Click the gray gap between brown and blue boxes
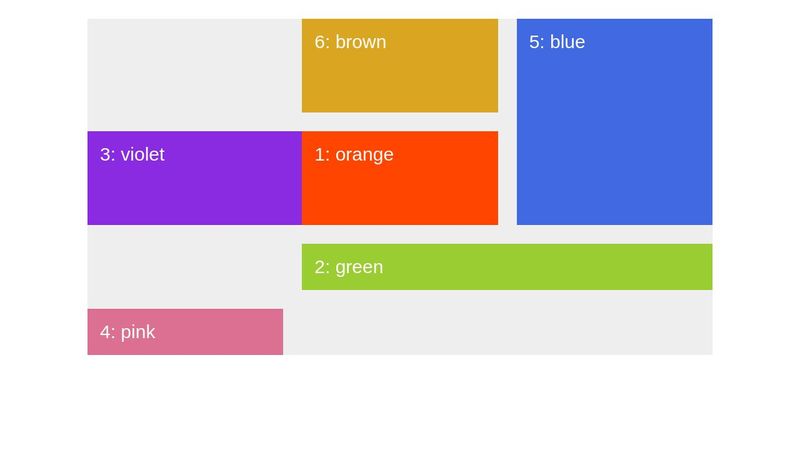This screenshot has height=450, width=800. click(507, 66)
